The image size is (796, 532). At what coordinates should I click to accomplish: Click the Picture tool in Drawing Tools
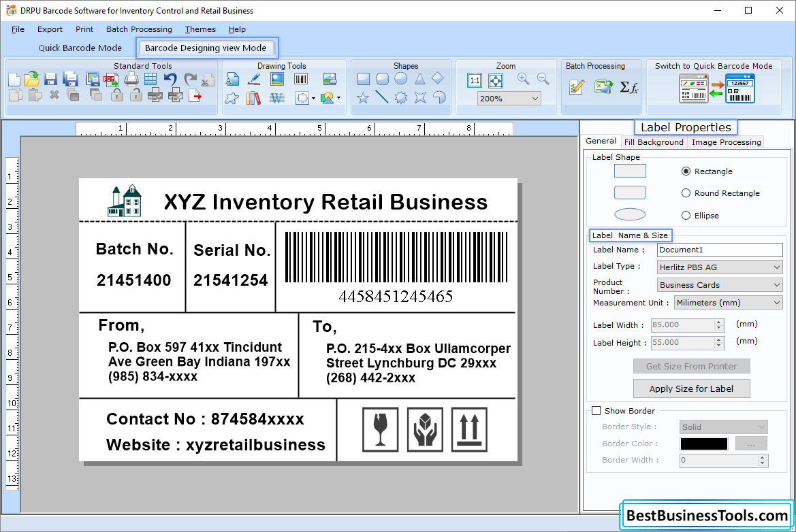[x=277, y=79]
